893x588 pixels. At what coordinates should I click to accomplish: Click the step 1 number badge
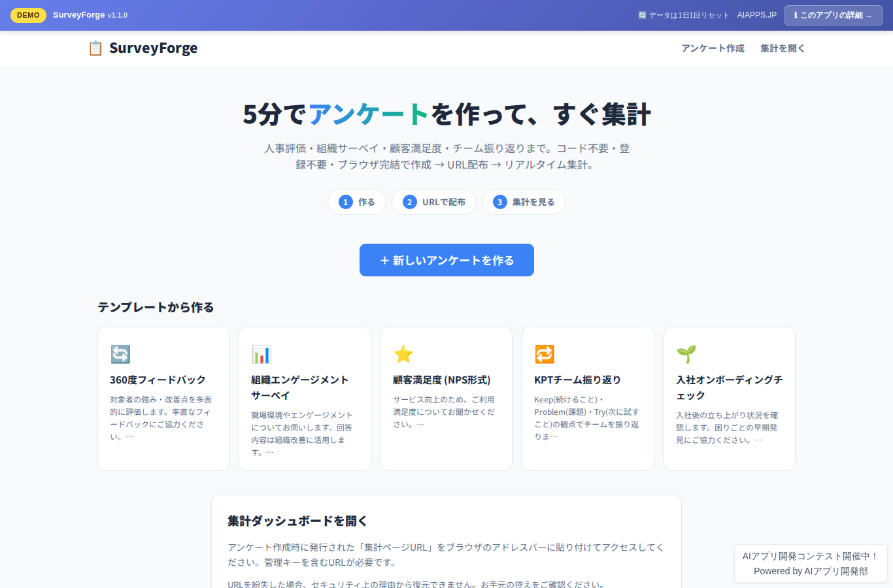[346, 202]
